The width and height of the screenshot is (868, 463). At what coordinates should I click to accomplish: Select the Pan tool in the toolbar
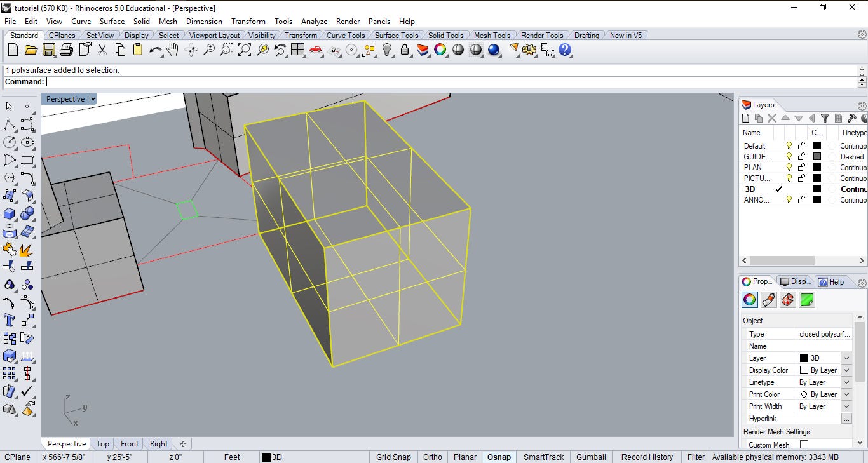[x=172, y=50]
